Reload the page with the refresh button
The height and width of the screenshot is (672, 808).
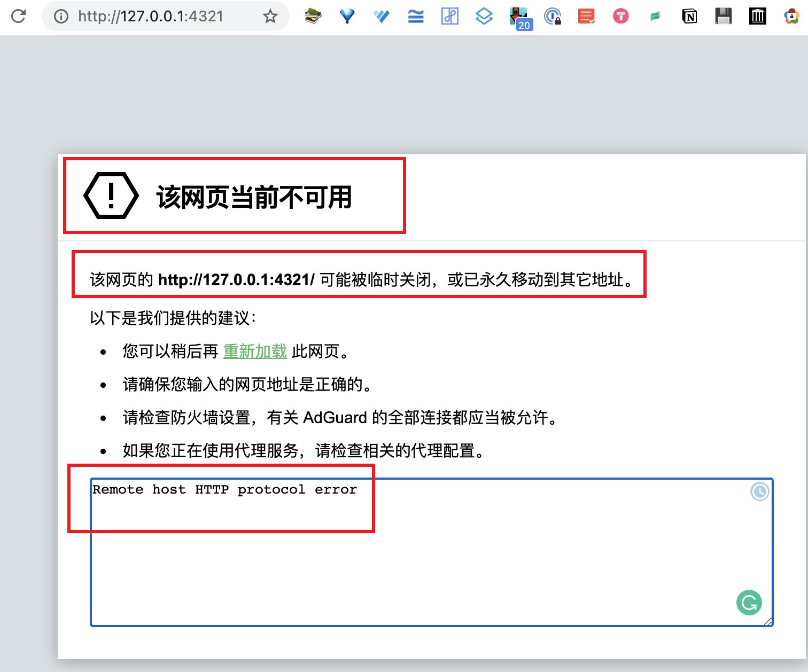tap(18, 16)
